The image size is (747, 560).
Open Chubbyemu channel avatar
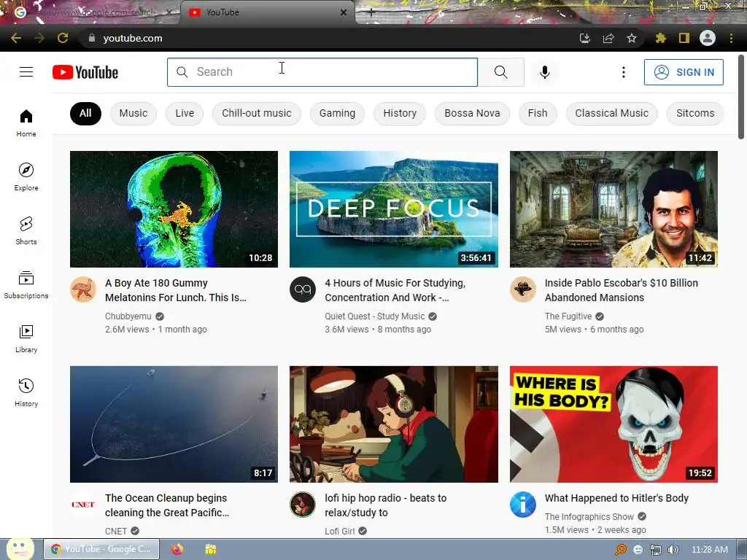tap(83, 289)
